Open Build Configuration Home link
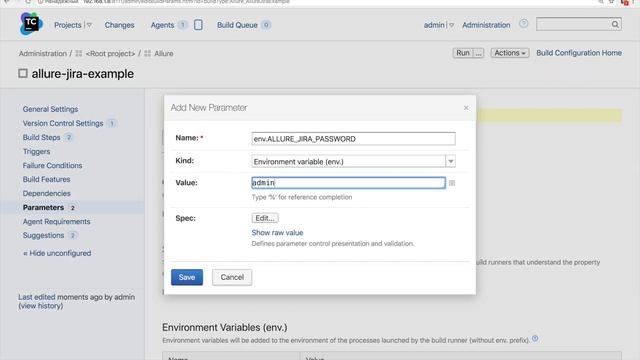The width and height of the screenshot is (640, 360). click(x=579, y=53)
